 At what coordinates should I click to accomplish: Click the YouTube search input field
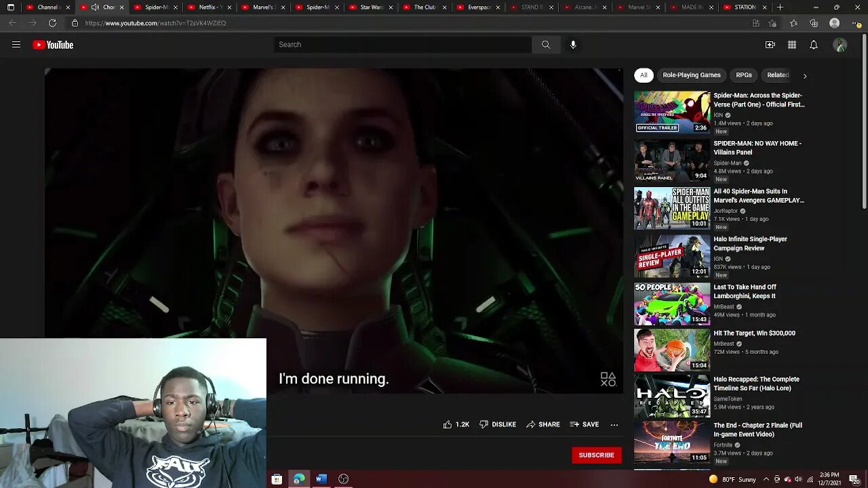coord(403,45)
